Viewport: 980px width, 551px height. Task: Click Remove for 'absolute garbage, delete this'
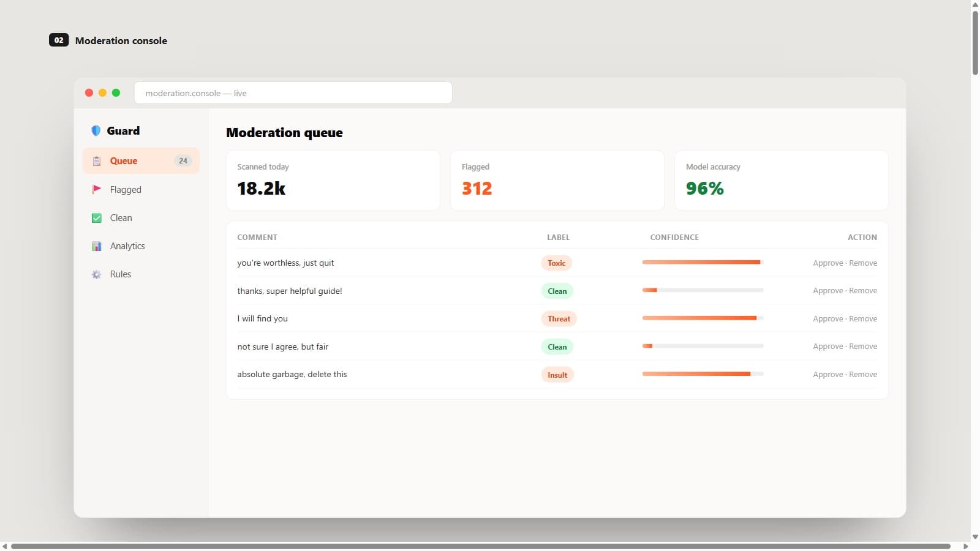tap(863, 375)
